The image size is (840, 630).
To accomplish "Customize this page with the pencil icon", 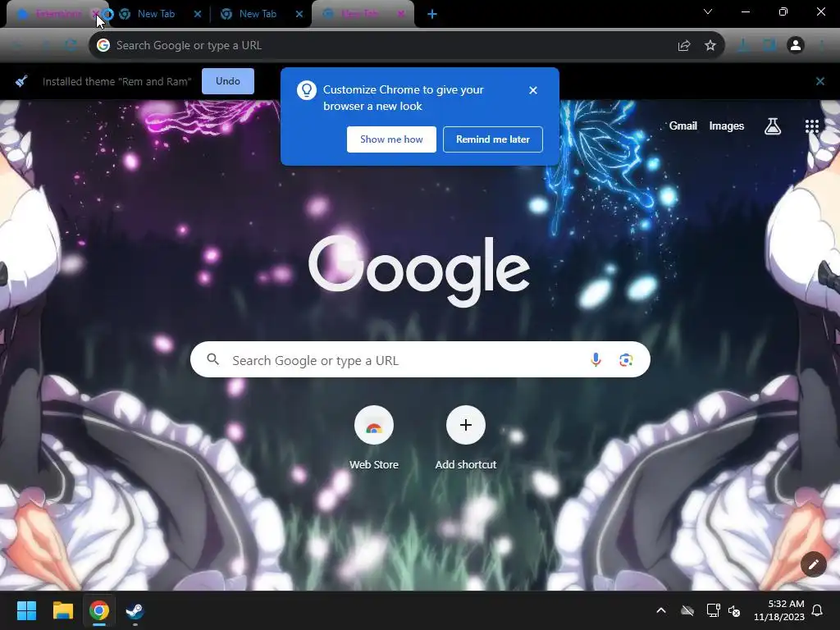I will click(814, 564).
